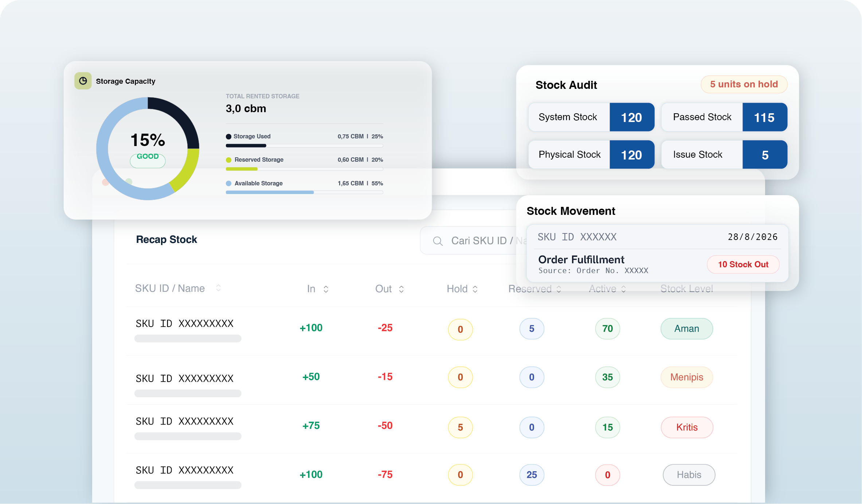This screenshot has height=504, width=862.
Task: Click the active value 15 badge
Action: pyautogui.click(x=607, y=427)
